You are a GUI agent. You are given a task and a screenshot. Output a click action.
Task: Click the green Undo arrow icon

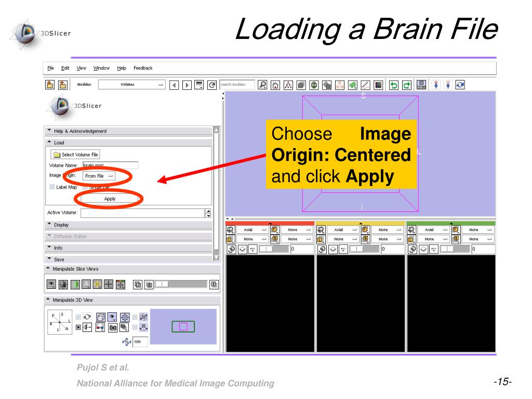click(x=394, y=85)
